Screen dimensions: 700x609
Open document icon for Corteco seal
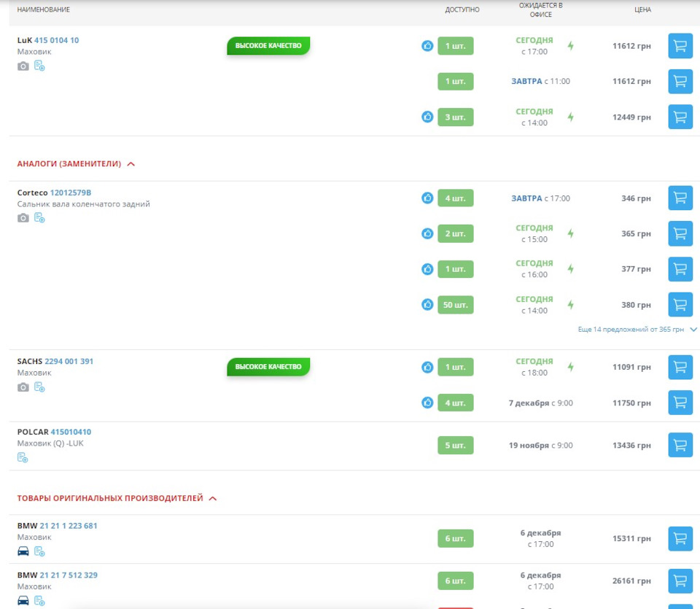click(39, 217)
